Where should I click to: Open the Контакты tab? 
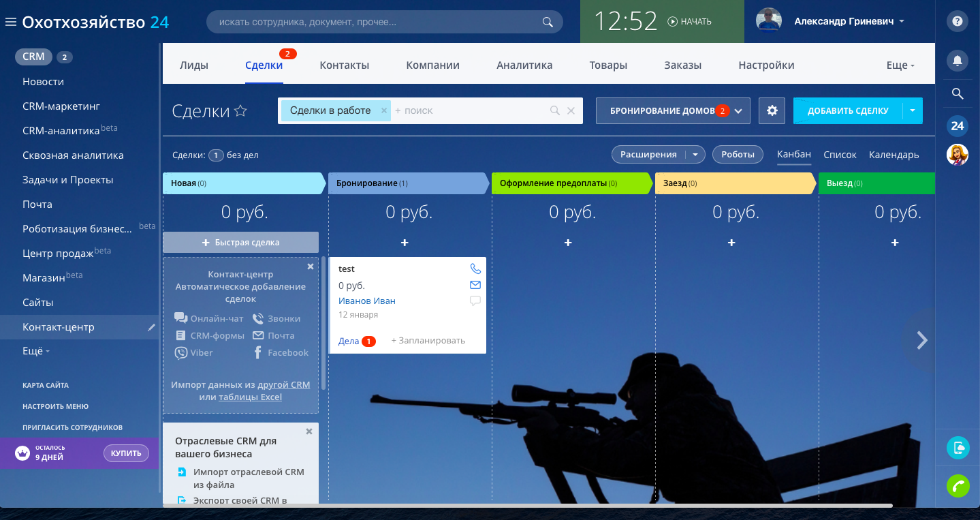point(345,65)
